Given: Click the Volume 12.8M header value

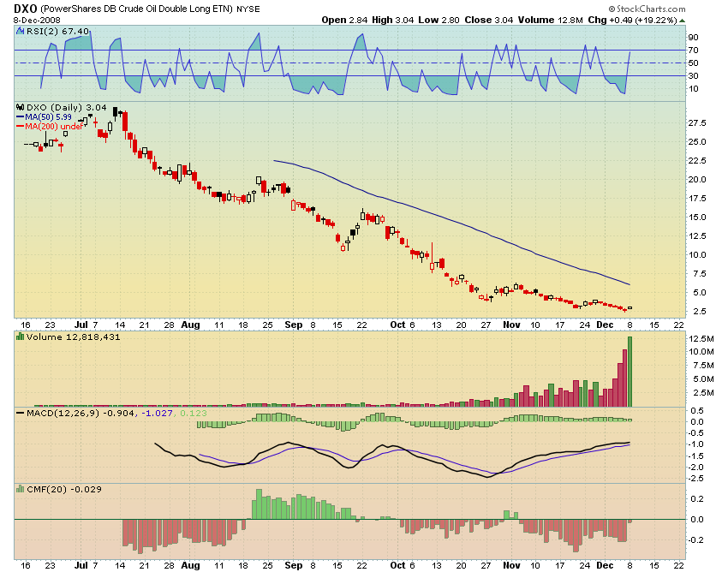Looking at the screenshot, I should tap(550, 20).
